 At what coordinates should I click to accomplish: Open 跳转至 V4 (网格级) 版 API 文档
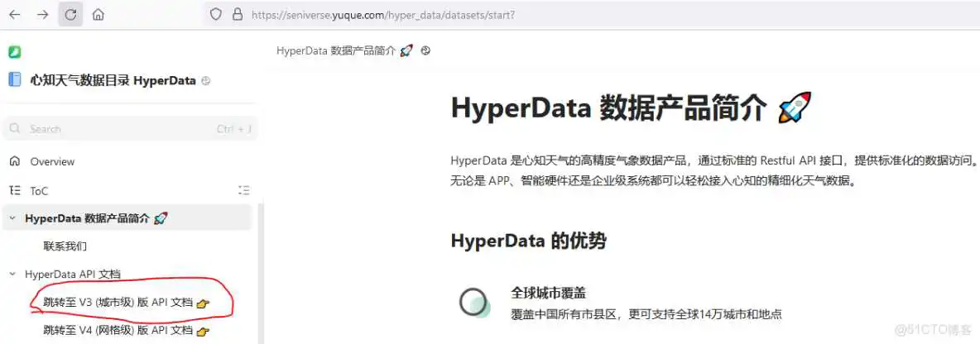(x=118, y=331)
